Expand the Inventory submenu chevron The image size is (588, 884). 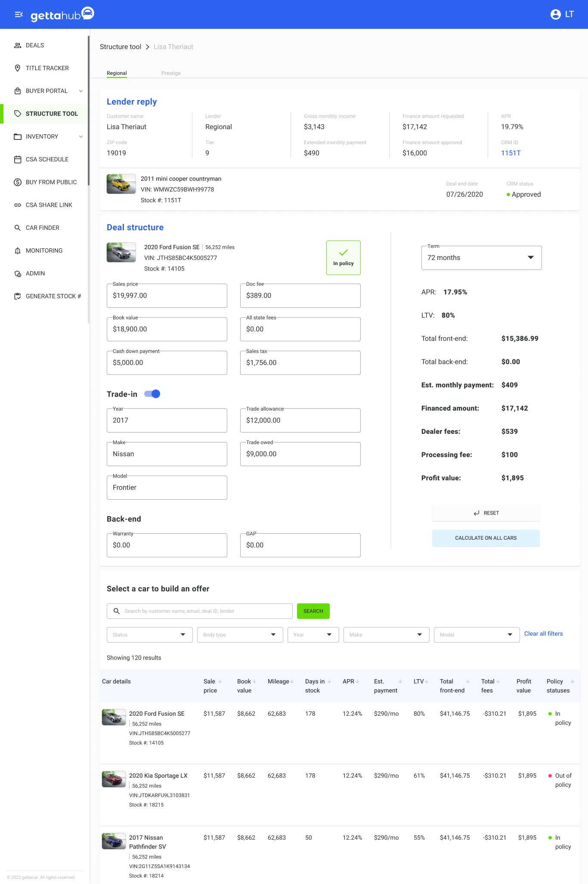(81, 136)
